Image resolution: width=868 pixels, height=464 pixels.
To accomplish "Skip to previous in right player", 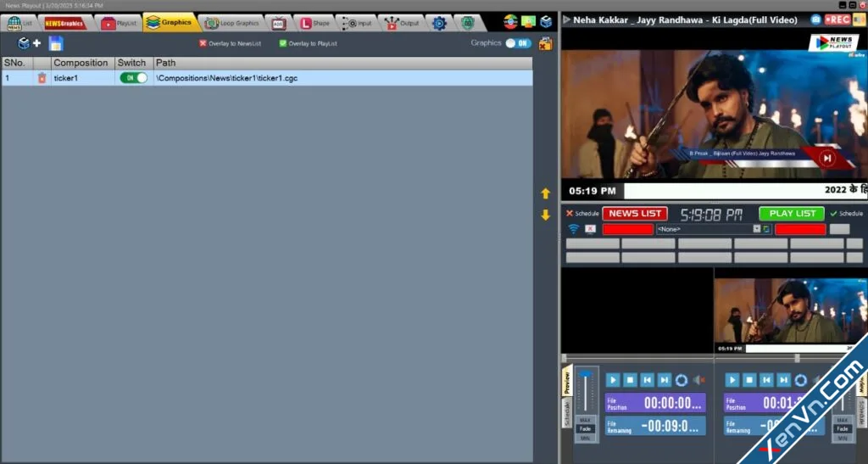I will click(x=766, y=380).
